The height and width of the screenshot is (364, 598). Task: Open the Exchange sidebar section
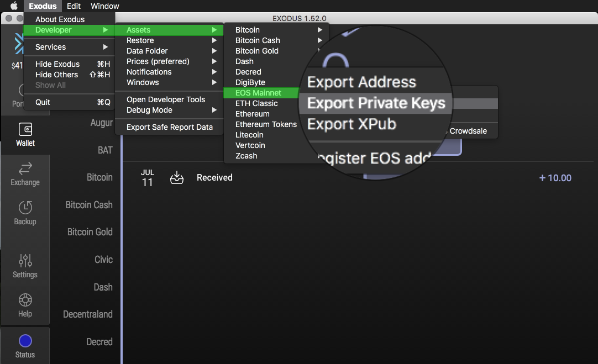tap(25, 174)
